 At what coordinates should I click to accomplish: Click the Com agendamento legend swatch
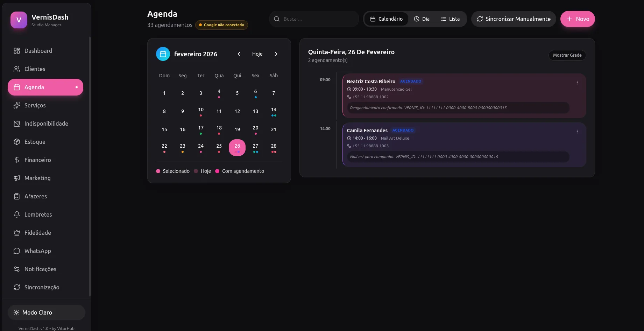[217, 171]
